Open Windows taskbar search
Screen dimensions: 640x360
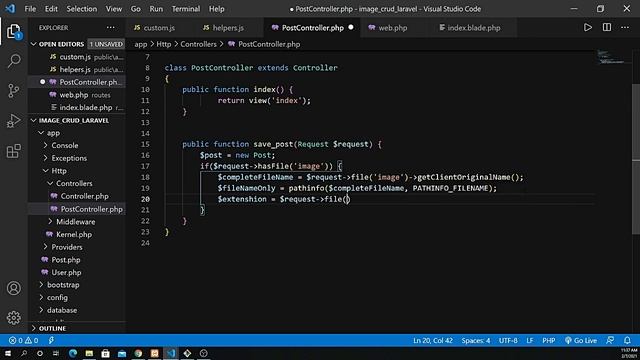24,353
